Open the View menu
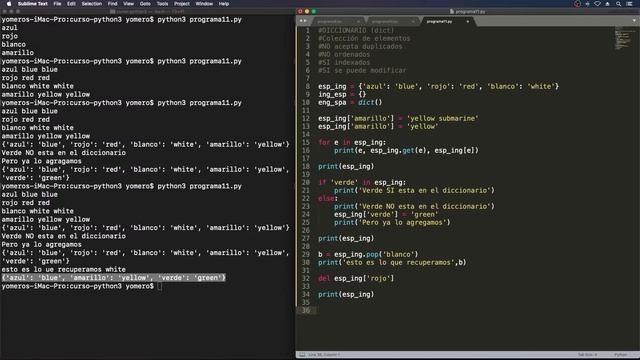The image size is (640, 360). [x=129, y=4]
